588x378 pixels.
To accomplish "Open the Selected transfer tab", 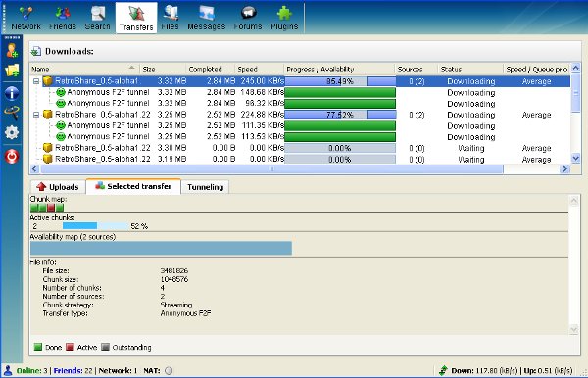I will coord(133,186).
